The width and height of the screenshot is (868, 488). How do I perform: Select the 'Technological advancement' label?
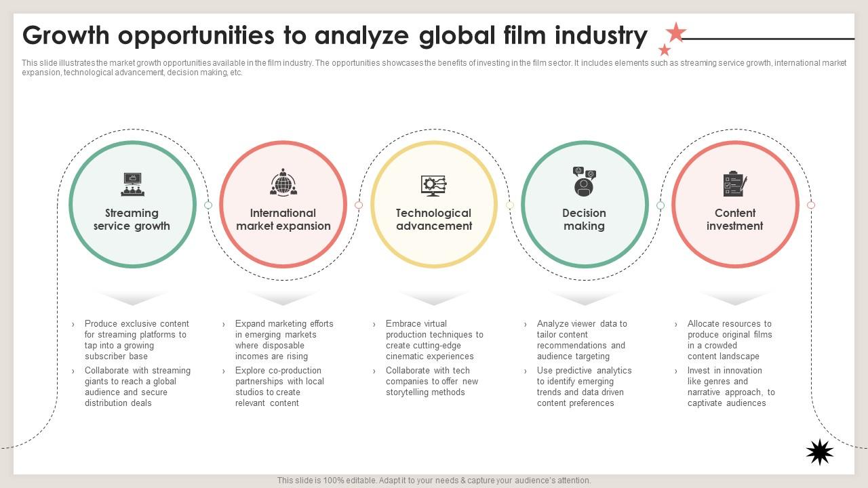(x=434, y=220)
